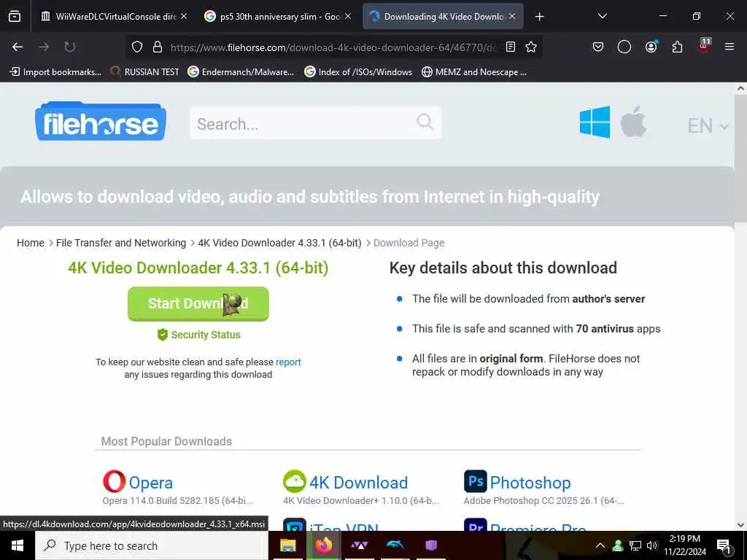The image size is (747, 560).
Task: Click the Security Status text link
Action: pos(206,335)
